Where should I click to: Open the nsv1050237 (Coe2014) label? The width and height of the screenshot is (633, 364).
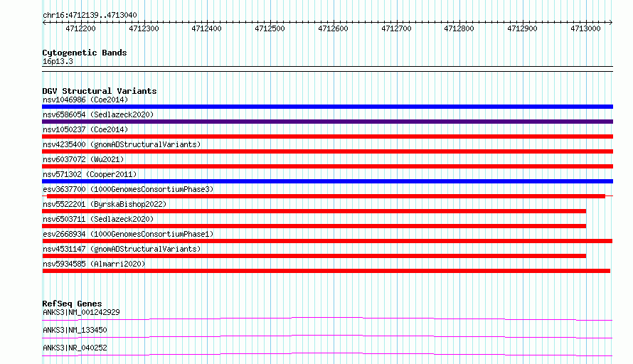85,129
